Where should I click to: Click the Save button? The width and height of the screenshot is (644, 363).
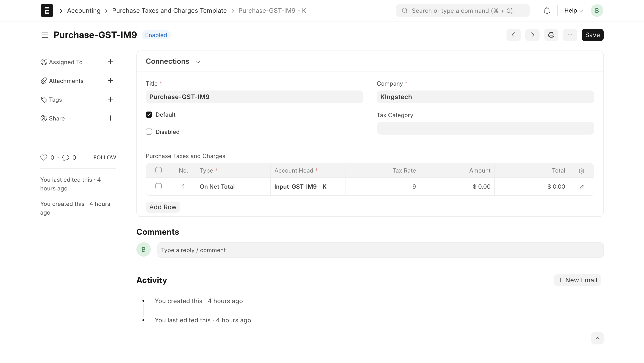point(592,35)
